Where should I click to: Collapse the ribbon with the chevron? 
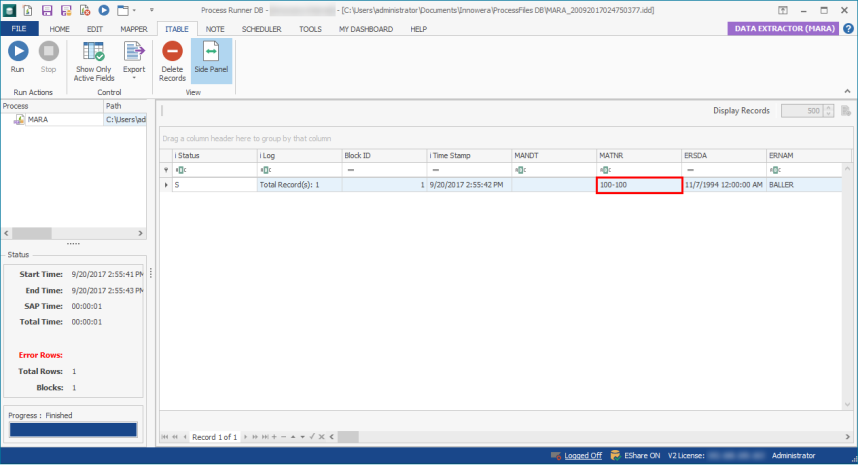[847, 91]
